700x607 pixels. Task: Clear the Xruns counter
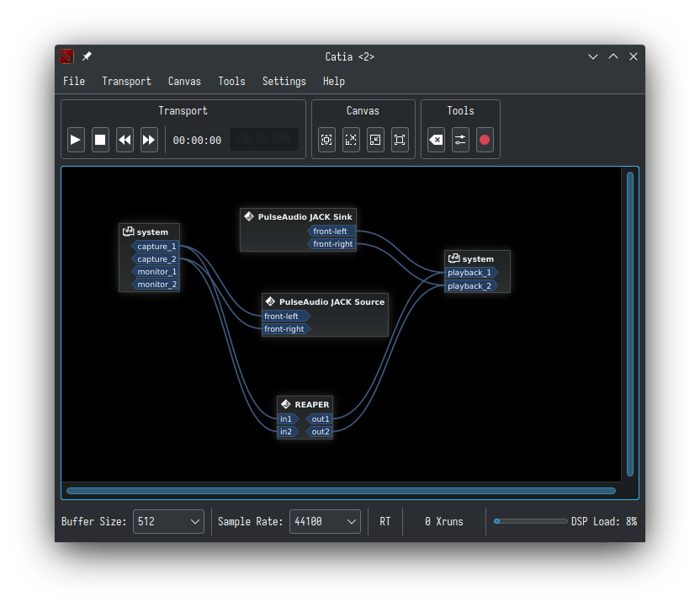[436, 140]
